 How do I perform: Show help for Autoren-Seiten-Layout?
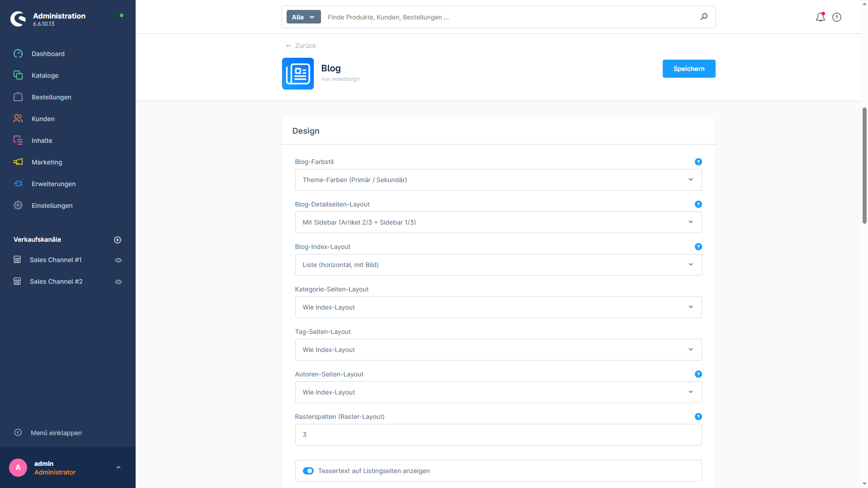pyautogui.click(x=698, y=374)
